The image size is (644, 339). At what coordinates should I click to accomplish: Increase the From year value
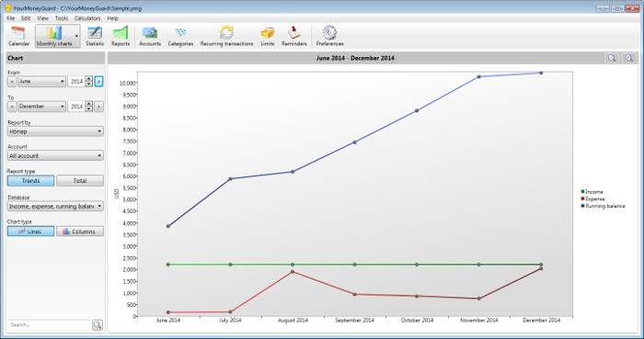point(88,79)
